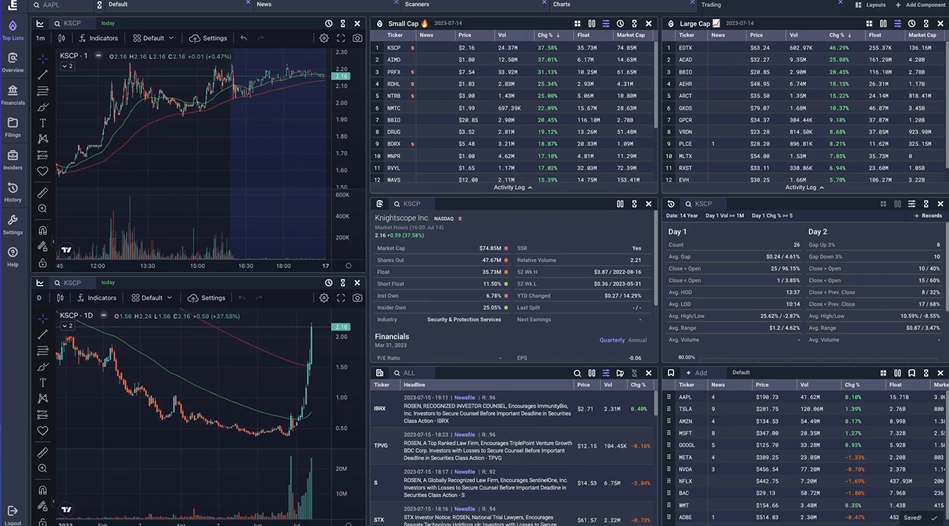Click the clock icon in the Small Cap panel header

click(620, 24)
